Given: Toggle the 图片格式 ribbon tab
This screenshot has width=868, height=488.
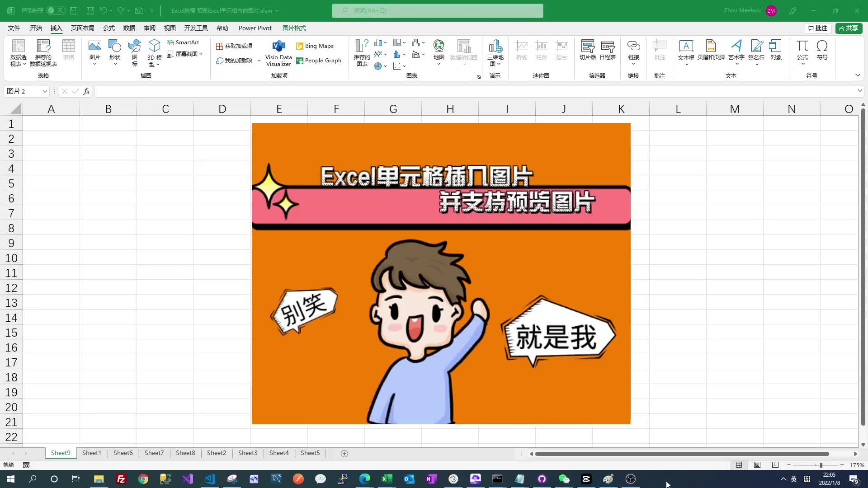Looking at the screenshot, I should [x=294, y=28].
